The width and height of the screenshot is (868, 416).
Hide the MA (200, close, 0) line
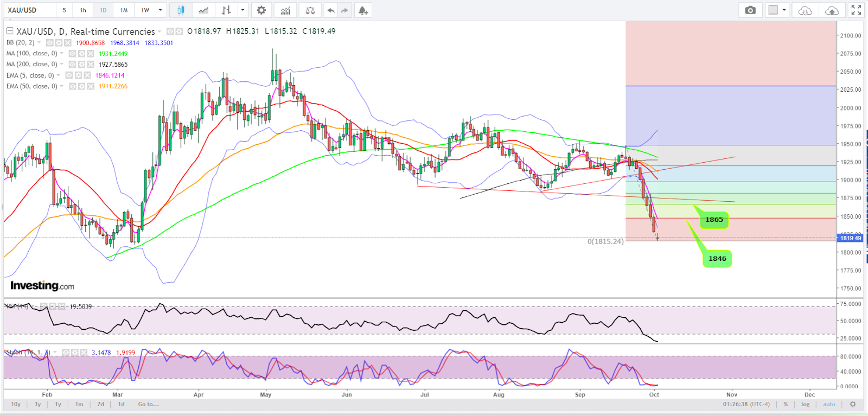click(x=72, y=65)
